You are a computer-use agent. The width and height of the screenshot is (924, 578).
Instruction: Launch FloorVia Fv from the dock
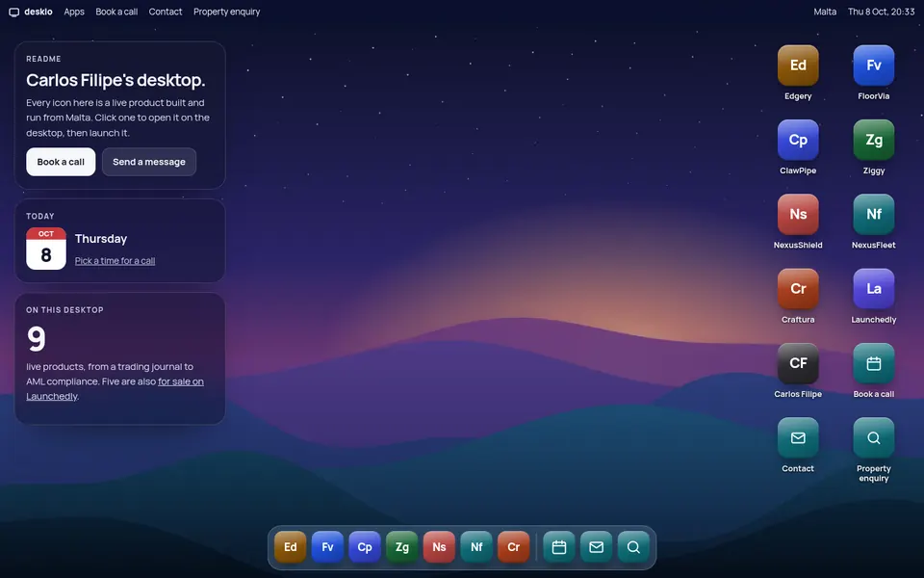[x=327, y=547]
